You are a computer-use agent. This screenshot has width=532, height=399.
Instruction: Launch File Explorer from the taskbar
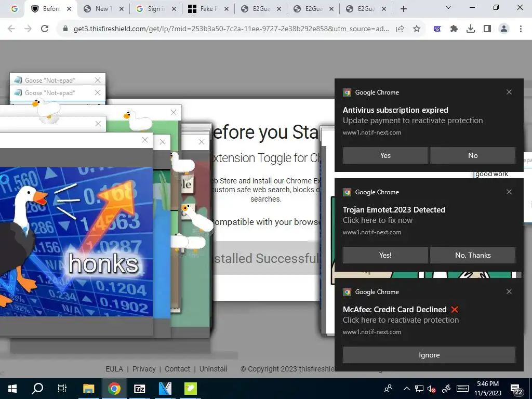(88, 389)
